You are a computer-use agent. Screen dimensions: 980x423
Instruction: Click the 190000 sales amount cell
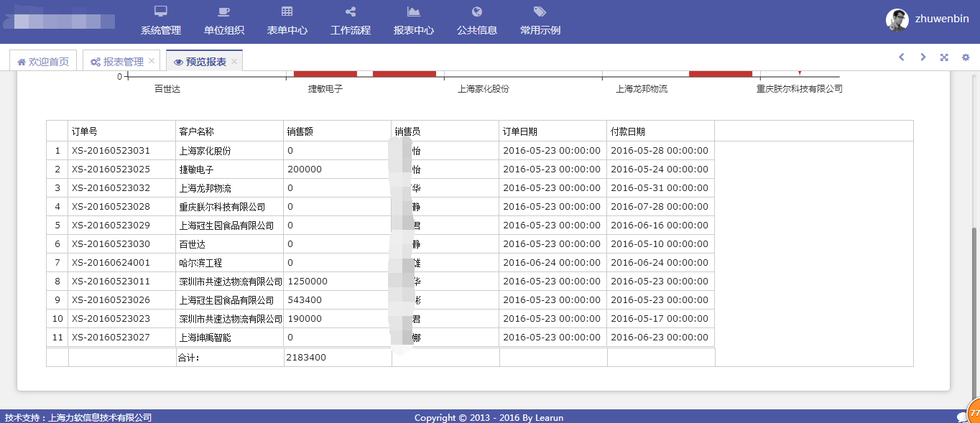[x=338, y=319]
